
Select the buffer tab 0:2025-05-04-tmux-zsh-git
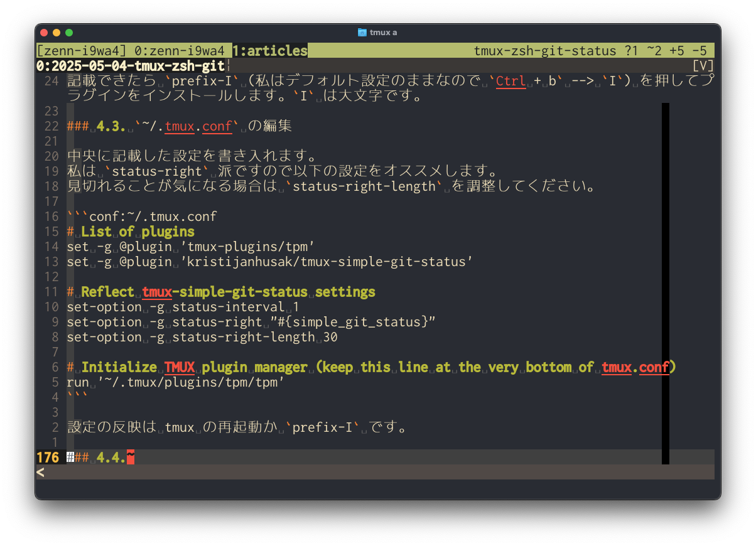point(131,66)
